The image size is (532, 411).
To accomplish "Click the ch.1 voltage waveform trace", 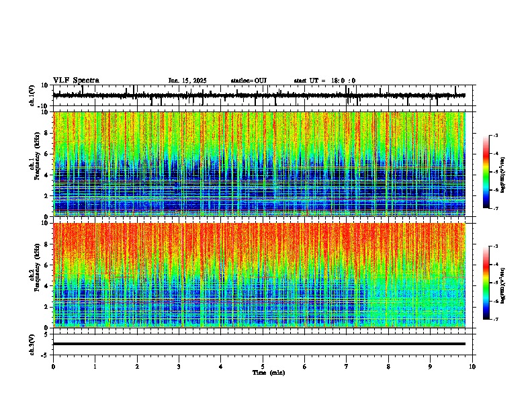I will point(259,95).
